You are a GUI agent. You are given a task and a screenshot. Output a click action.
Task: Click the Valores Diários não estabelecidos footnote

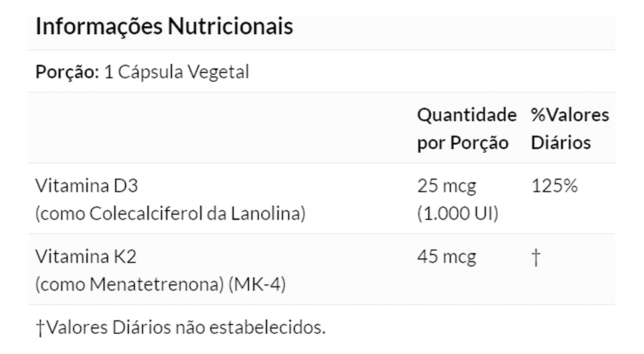click(x=181, y=328)
